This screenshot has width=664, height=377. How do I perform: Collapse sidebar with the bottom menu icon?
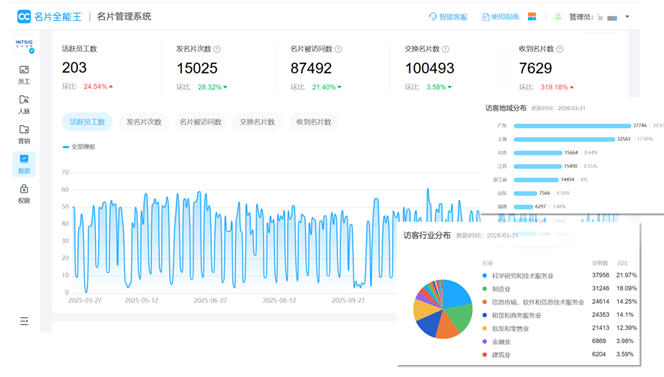24,321
